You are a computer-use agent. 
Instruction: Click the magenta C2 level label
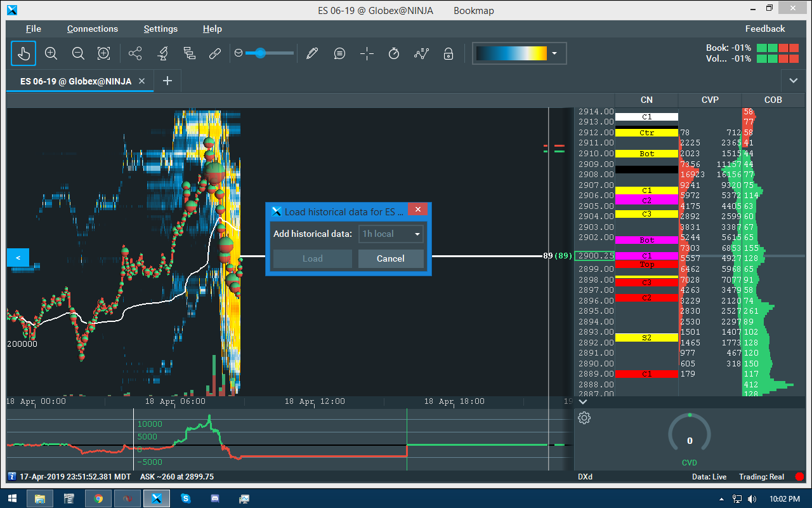(646, 200)
